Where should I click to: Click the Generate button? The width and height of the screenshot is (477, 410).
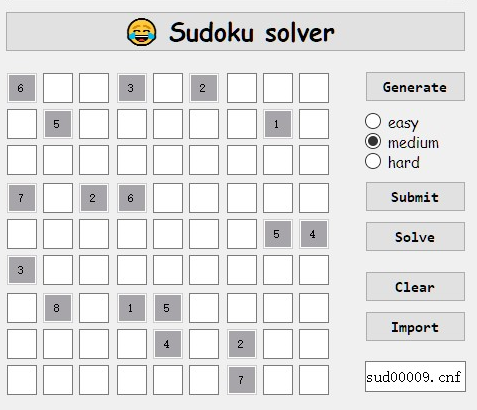pyautogui.click(x=415, y=87)
